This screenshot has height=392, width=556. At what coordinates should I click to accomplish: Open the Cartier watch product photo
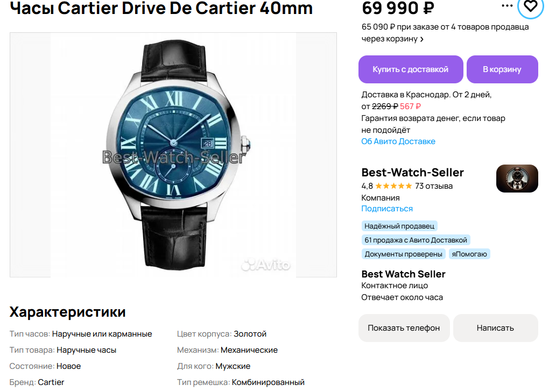point(173,155)
